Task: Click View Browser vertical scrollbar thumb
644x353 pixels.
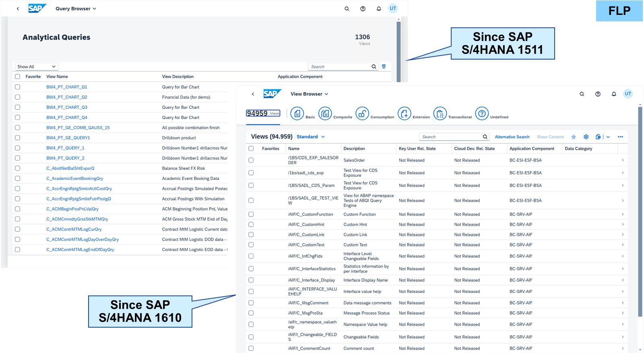Action: (640, 212)
